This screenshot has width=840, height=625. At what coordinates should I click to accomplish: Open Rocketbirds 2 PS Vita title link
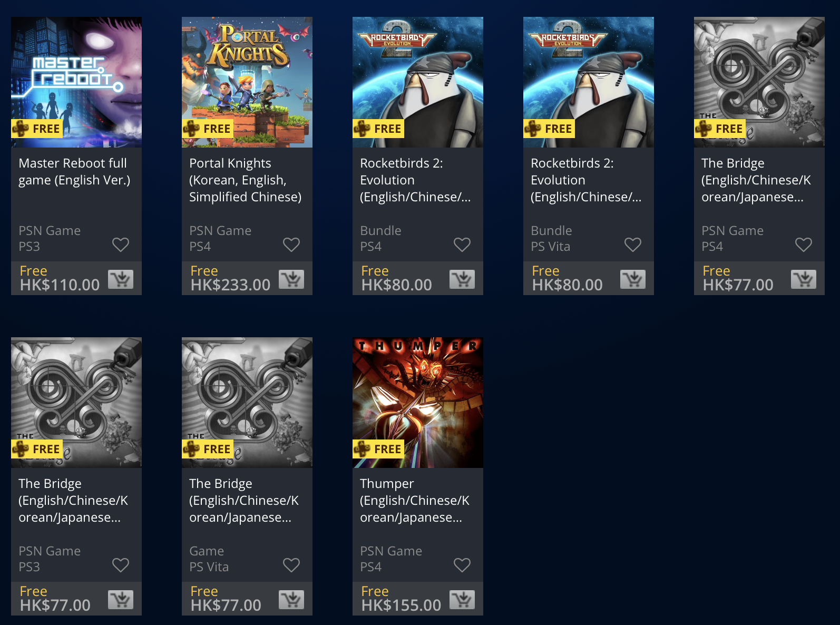(586, 180)
